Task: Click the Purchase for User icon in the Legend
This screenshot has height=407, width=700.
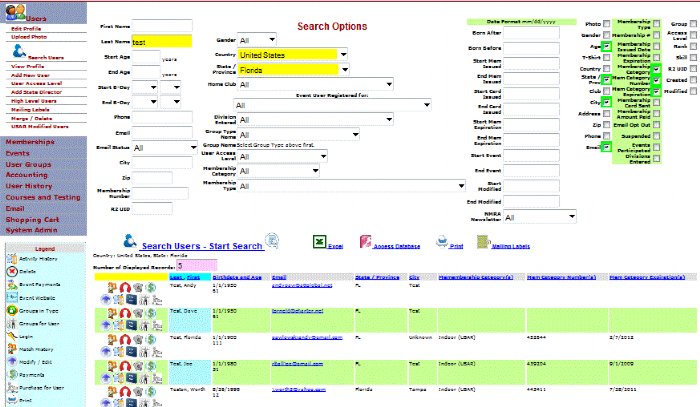Action: tap(12, 388)
